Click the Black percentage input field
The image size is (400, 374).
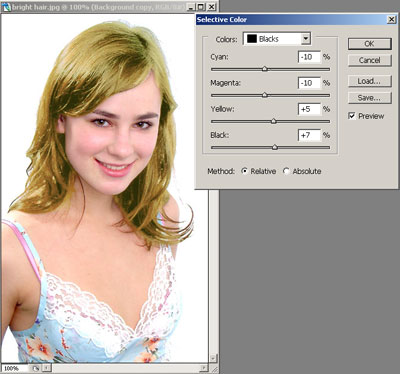(309, 135)
